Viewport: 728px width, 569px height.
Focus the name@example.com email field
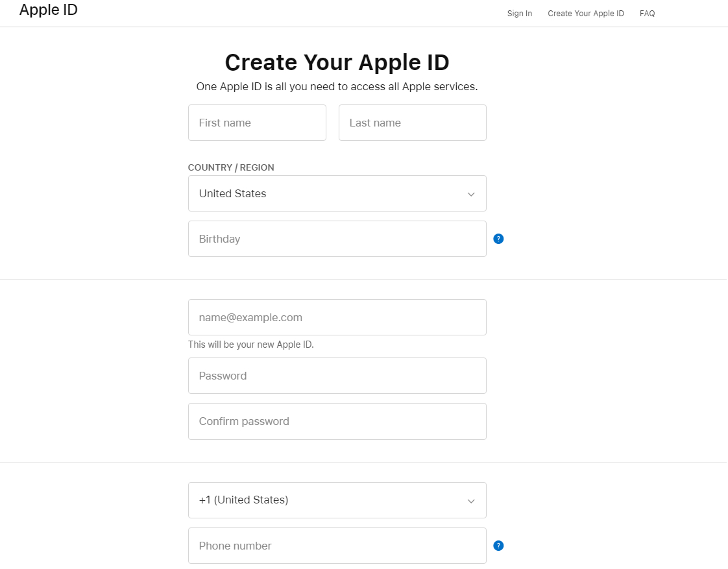tap(337, 317)
